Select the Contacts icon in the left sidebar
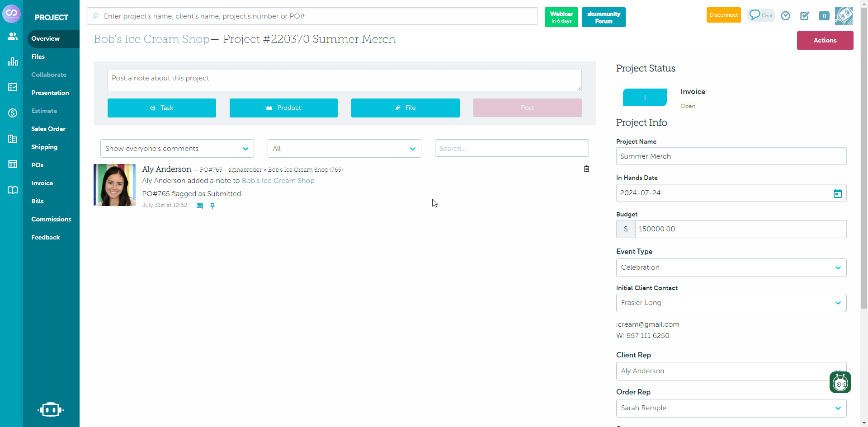Viewport: 868px width, 427px height. [x=12, y=36]
